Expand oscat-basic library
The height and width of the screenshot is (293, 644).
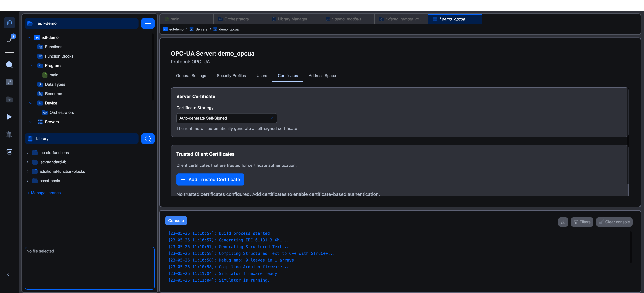tap(27, 181)
